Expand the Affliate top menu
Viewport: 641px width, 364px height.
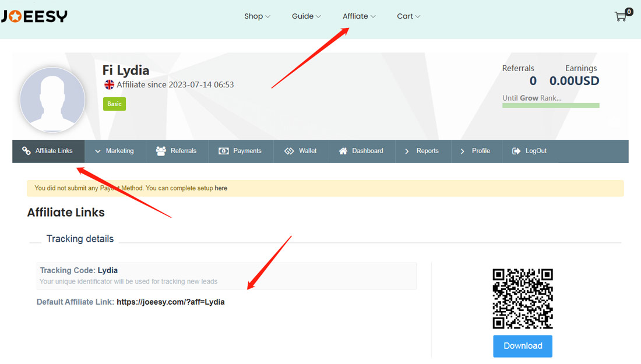[x=358, y=16]
